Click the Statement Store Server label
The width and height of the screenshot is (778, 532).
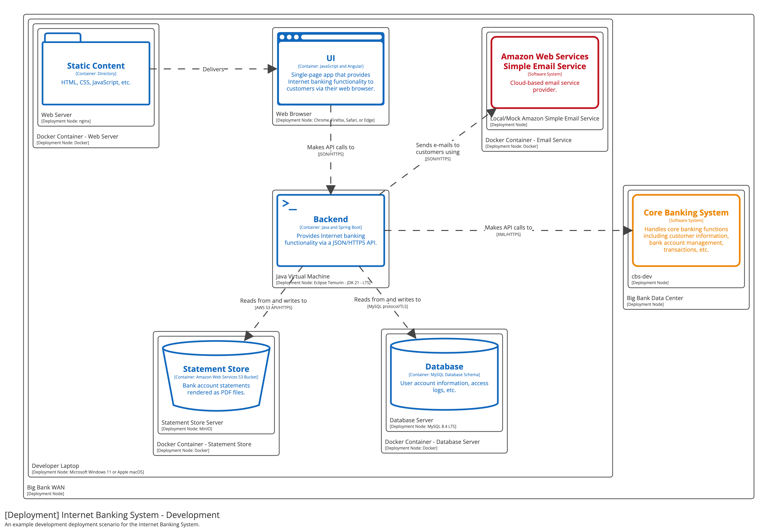click(x=192, y=422)
